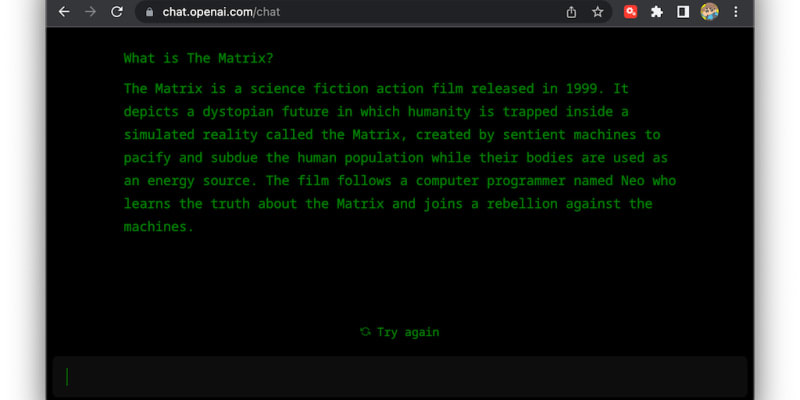Viewport: 800px width, 400px height.
Task: Open the Extensions puzzle piece menu
Action: [x=657, y=12]
